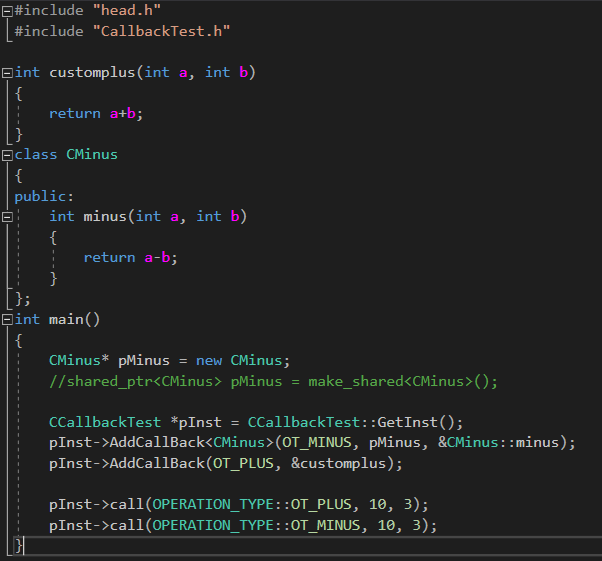Viewport: 602px width, 561px height.
Task: Click GetInst in CCallbackTest::GetInst() call
Action: point(407,422)
